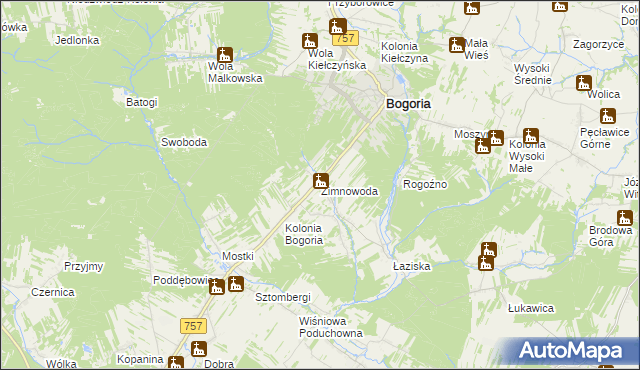Click the Wolica village label
The height and width of the screenshot is (370, 640).
(603, 94)
